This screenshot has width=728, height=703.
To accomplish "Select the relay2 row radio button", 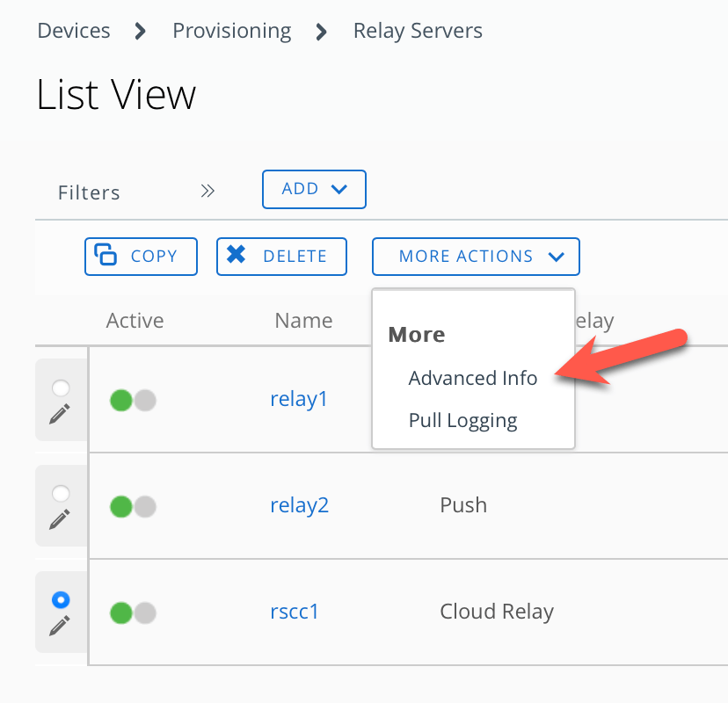I will tap(61, 493).
